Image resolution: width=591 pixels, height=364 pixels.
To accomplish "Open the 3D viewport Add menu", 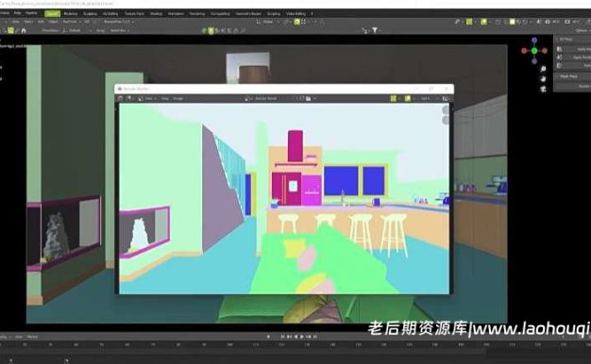I will pos(41,22).
